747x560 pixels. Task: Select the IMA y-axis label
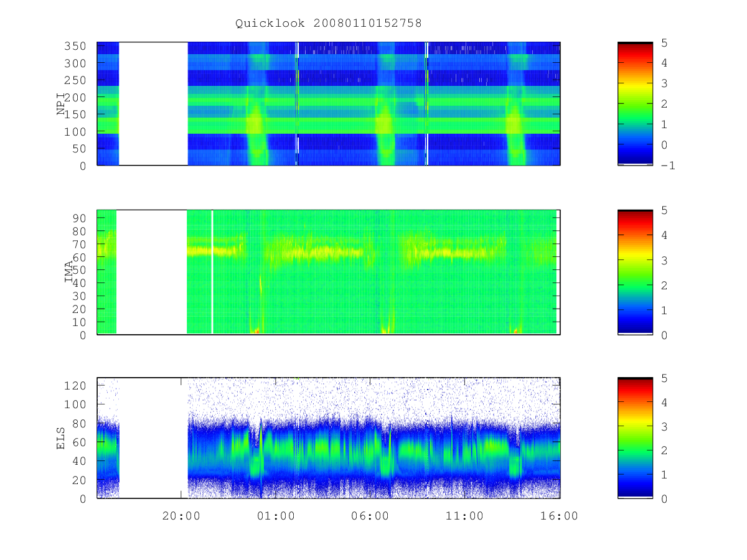[x=69, y=273]
